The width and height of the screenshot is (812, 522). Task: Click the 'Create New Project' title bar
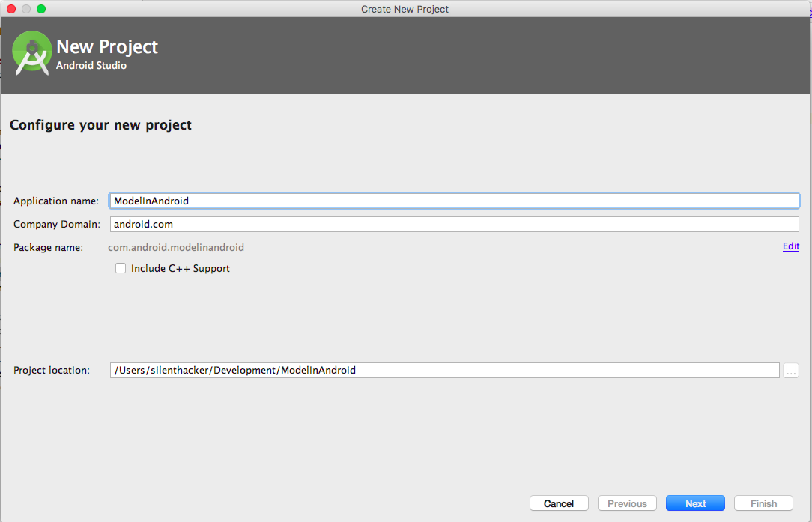click(405, 9)
